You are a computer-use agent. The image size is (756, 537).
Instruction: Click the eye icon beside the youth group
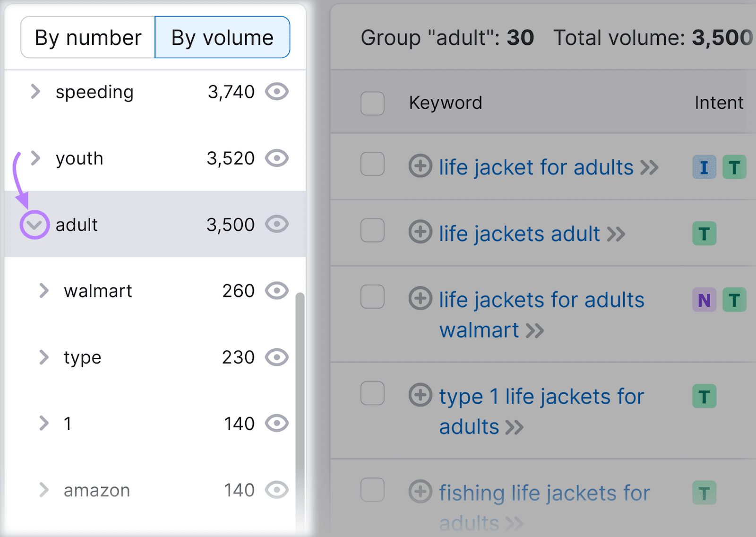277,158
